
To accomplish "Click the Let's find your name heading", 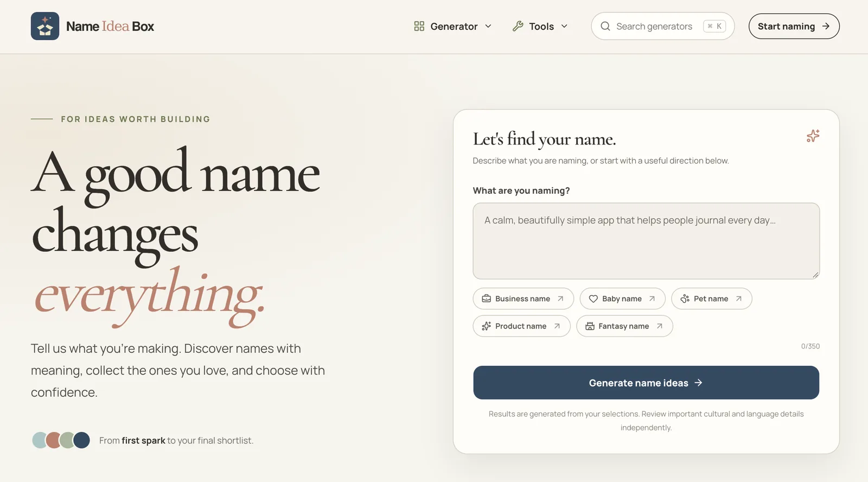I will point(544,139).
